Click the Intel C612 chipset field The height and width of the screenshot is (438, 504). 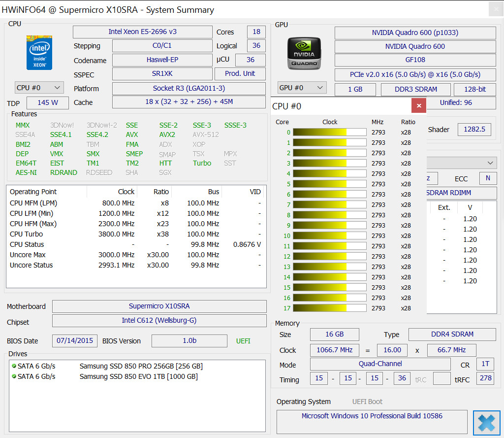[159, 321]
